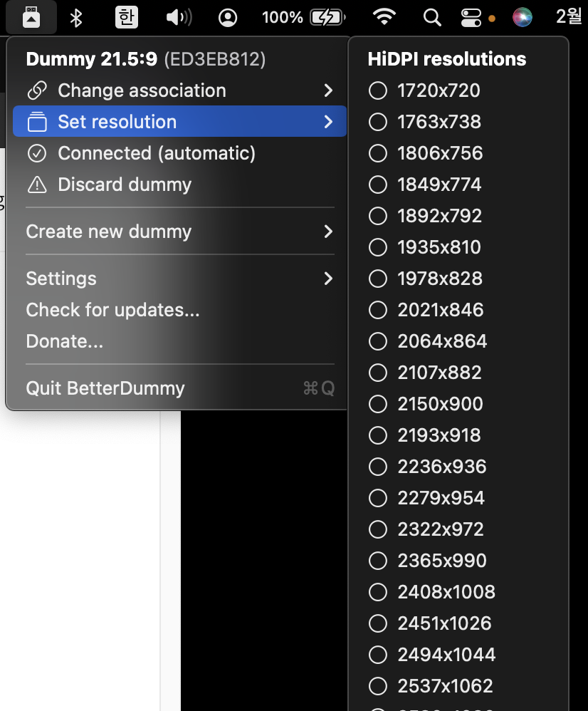
Task: Open the BetterDummy menu bar icon
Action: [31, 17]
